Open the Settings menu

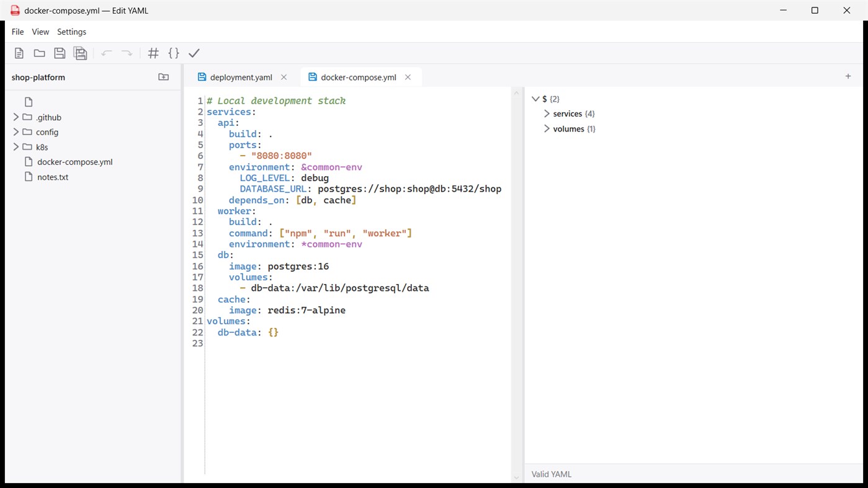71,32
